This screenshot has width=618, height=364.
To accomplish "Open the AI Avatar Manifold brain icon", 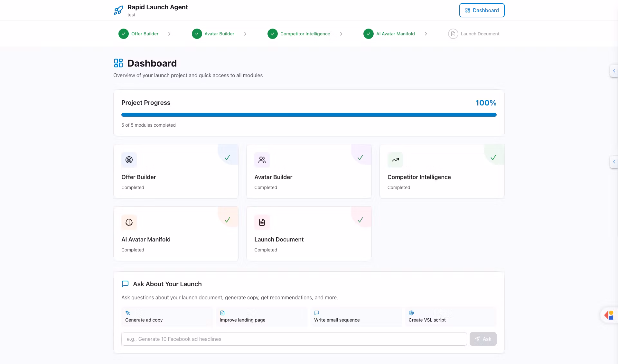I will pos(129,222).
